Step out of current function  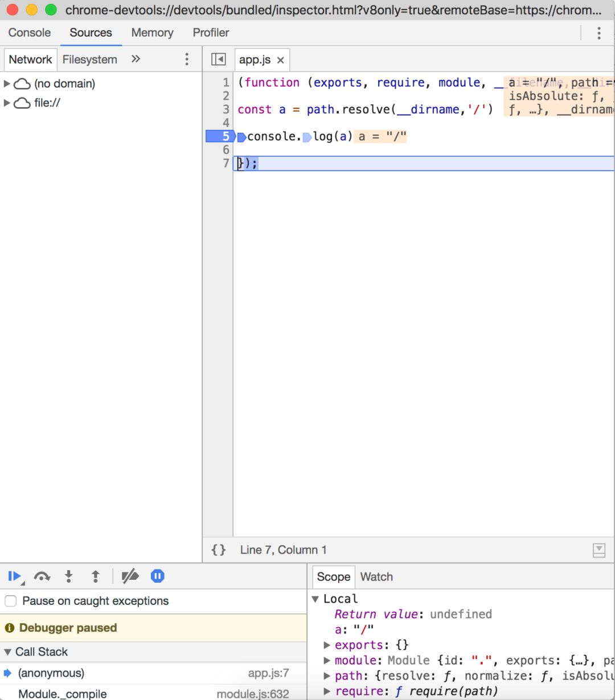[96, 576]
